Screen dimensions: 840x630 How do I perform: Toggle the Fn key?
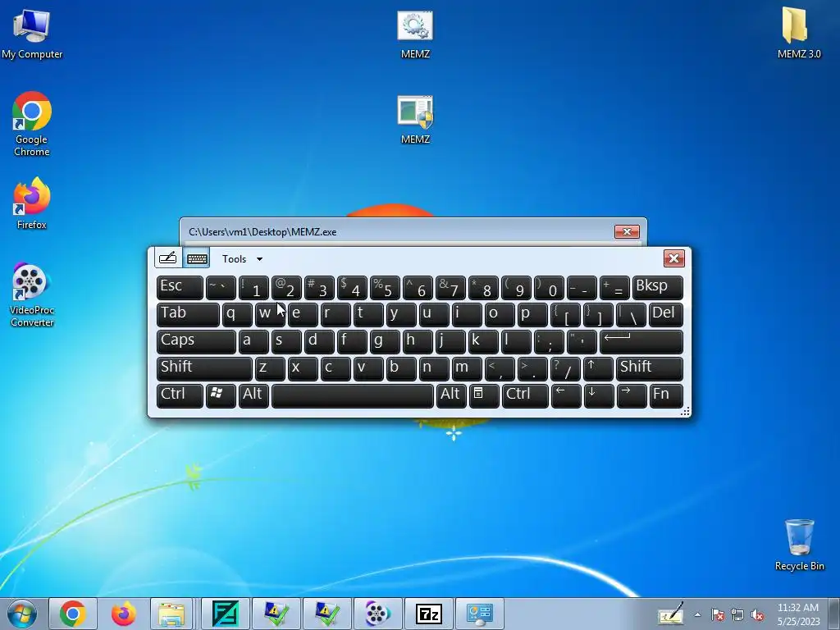pyautogui.click(x=666, y=396)
